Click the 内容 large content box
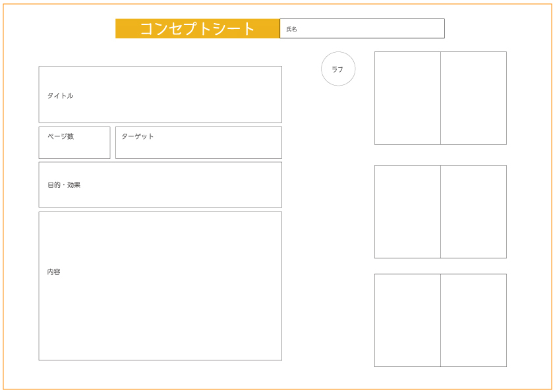Screen dimensions: 555x392 (x=160, y=286)
